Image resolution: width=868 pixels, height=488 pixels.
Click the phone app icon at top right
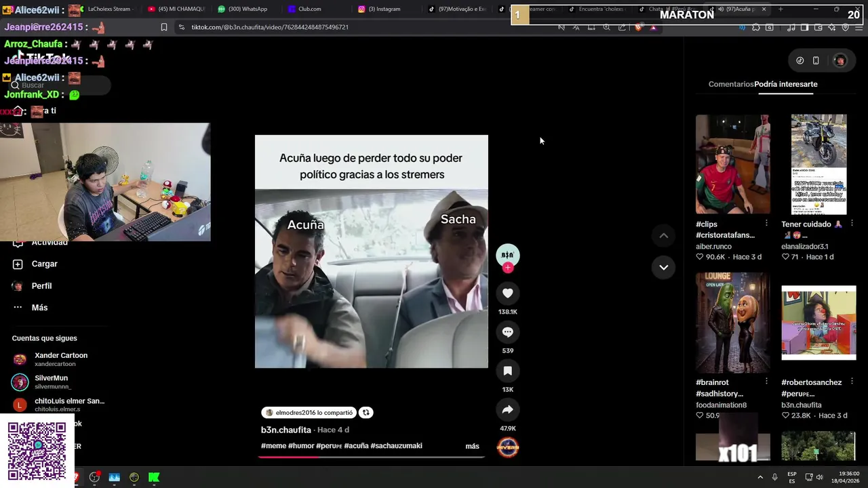click(816, 60)
